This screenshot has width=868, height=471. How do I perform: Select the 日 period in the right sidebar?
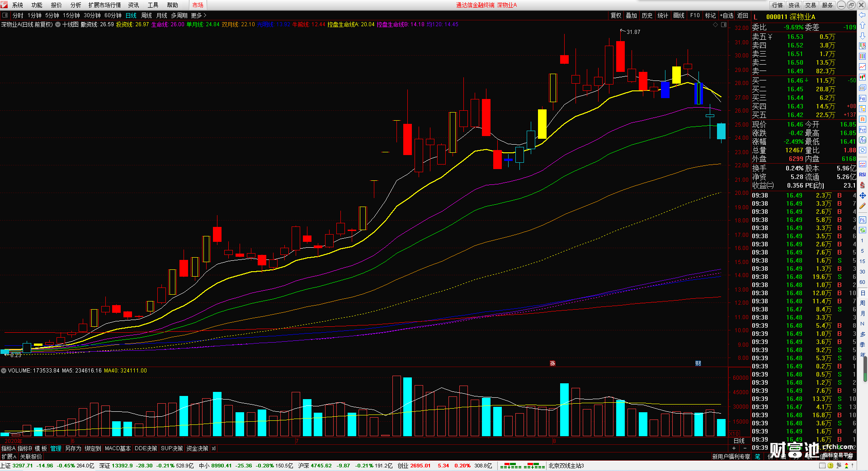click(x=862, y=293)
